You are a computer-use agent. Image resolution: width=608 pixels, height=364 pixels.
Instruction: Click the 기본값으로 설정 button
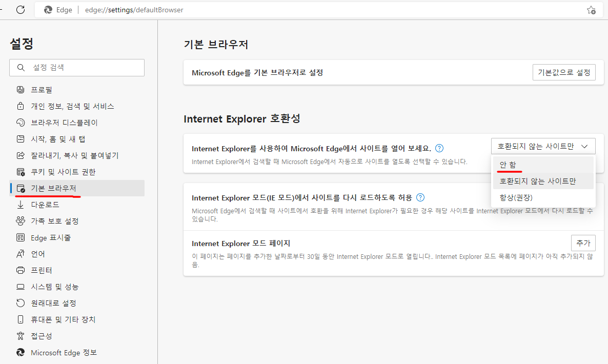564,72
